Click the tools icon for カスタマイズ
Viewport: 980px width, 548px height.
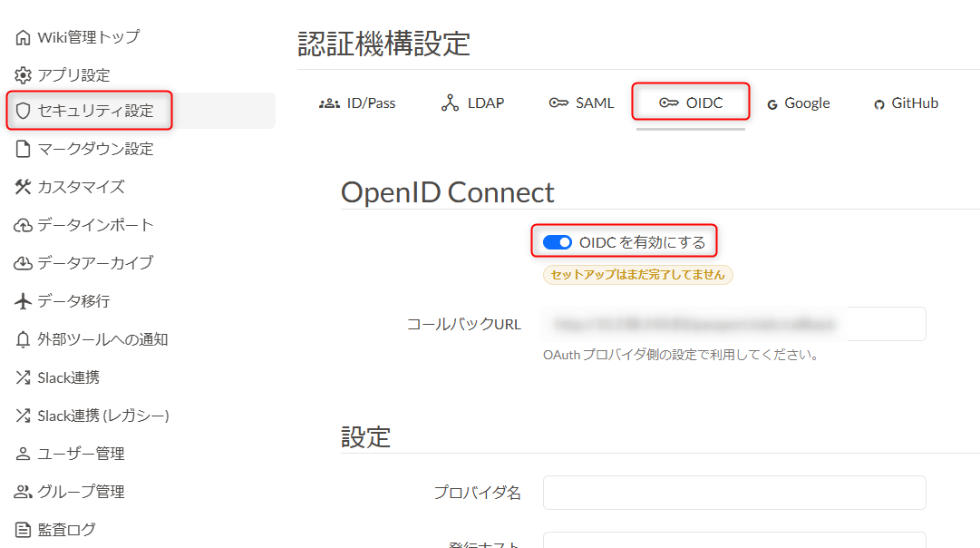point(24,187)
